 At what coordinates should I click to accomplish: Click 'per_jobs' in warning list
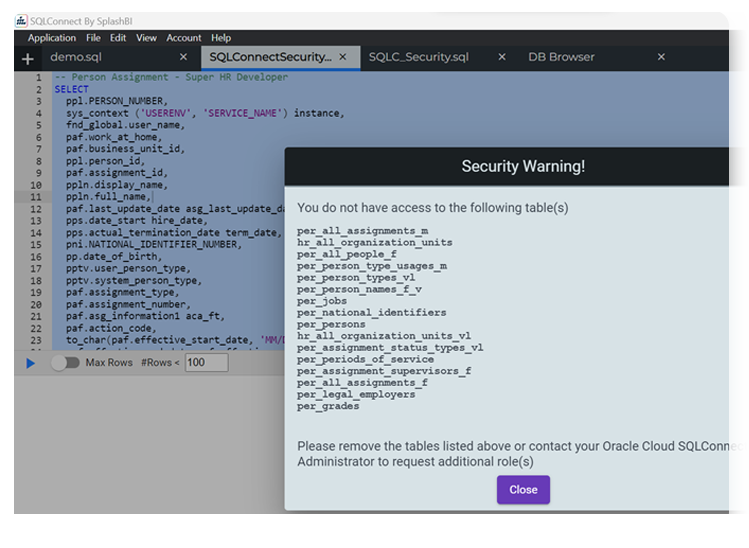pyautogui.click(x=322, y=301)
